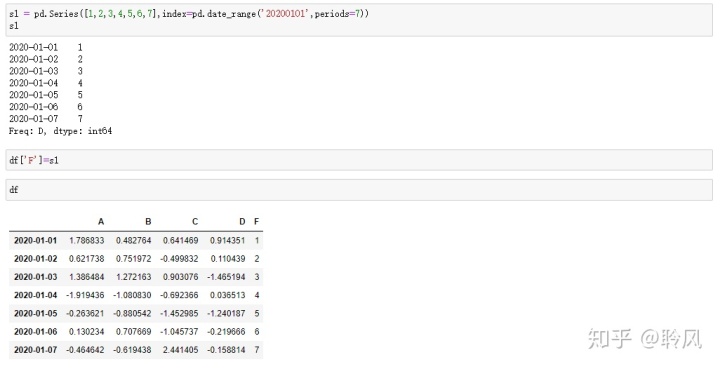This screenshot has width=720, height=369.
Task: Select output row 2020-01-04 with value 4
Action: (x=46, y=83)
